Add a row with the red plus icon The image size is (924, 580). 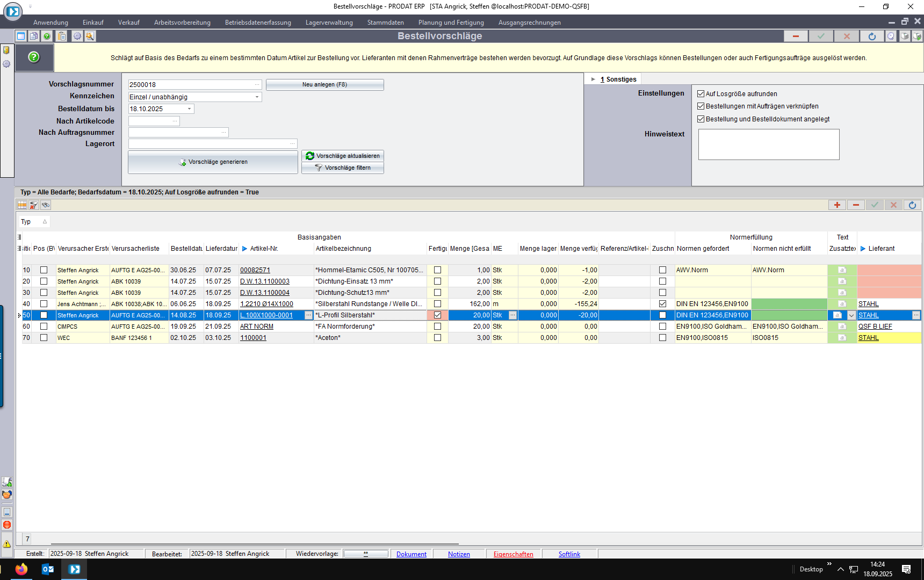click(837, 205)
